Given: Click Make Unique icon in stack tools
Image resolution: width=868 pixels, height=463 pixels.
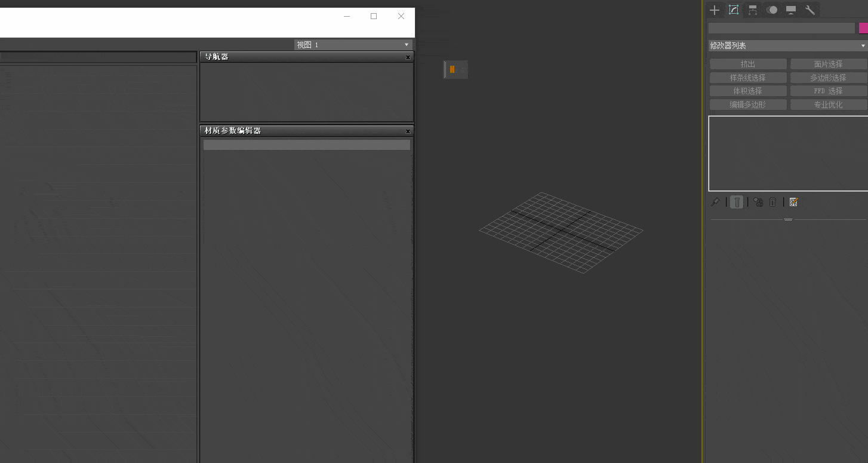Looking at the screenshot, I should click(758, 203).
